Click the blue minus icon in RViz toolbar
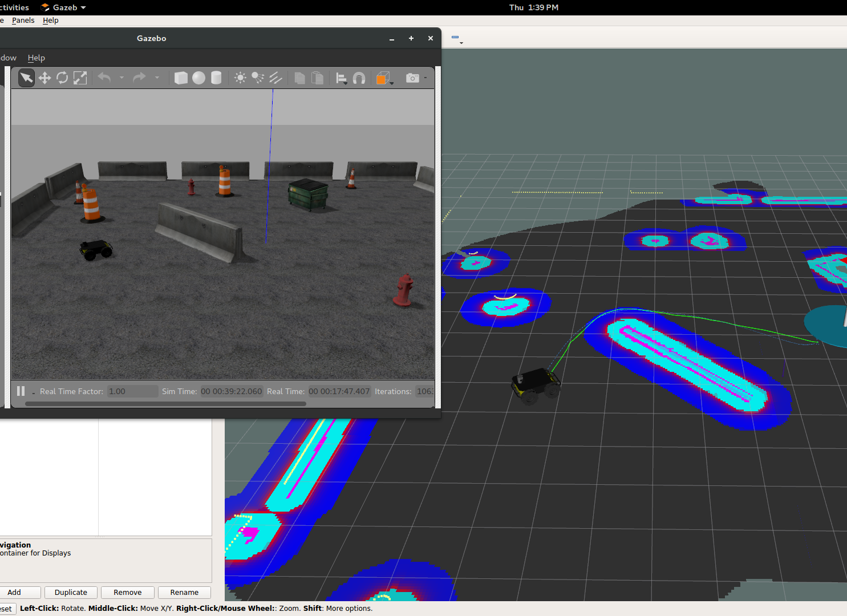Screen dimensions: 847x616 pos(455,37)
